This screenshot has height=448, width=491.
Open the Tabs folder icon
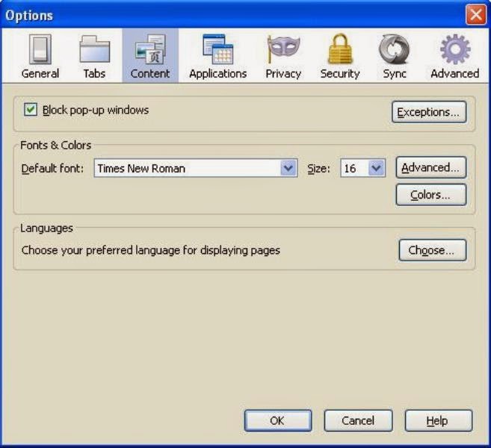(x=95, y=49)
